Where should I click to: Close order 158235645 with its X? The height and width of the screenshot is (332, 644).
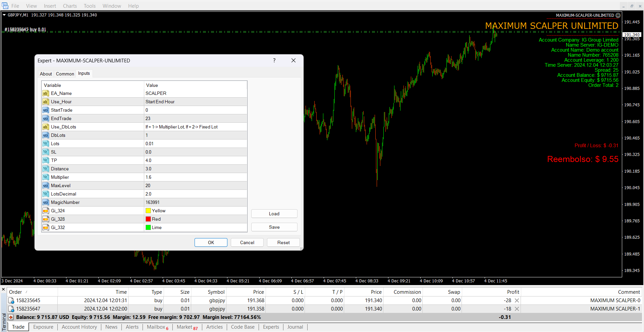517,300
